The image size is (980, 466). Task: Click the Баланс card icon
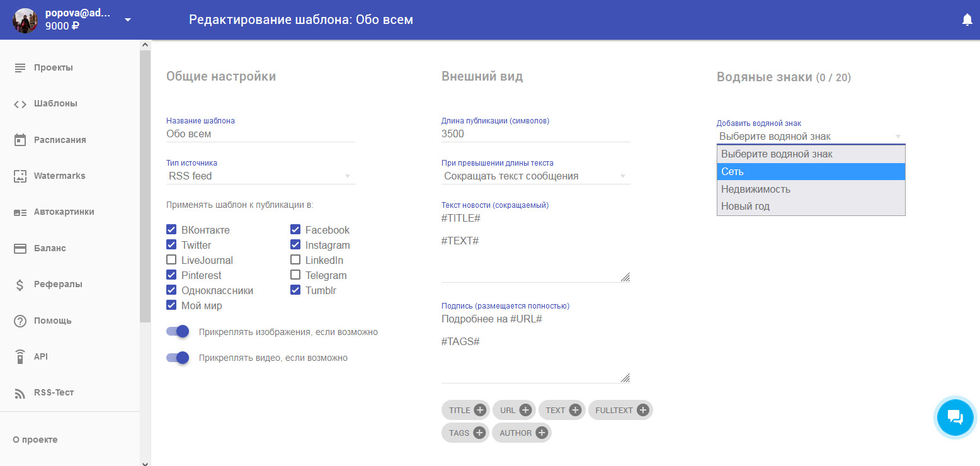tap(20, 248)
